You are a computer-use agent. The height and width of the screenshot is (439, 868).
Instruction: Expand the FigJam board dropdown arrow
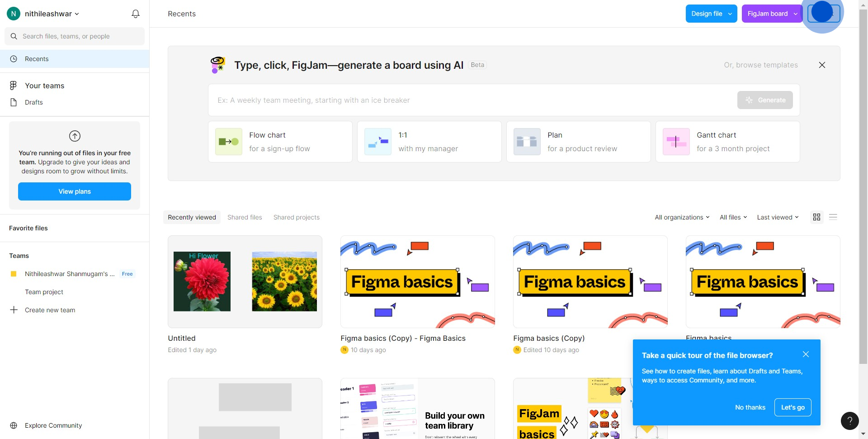point(796,14)
